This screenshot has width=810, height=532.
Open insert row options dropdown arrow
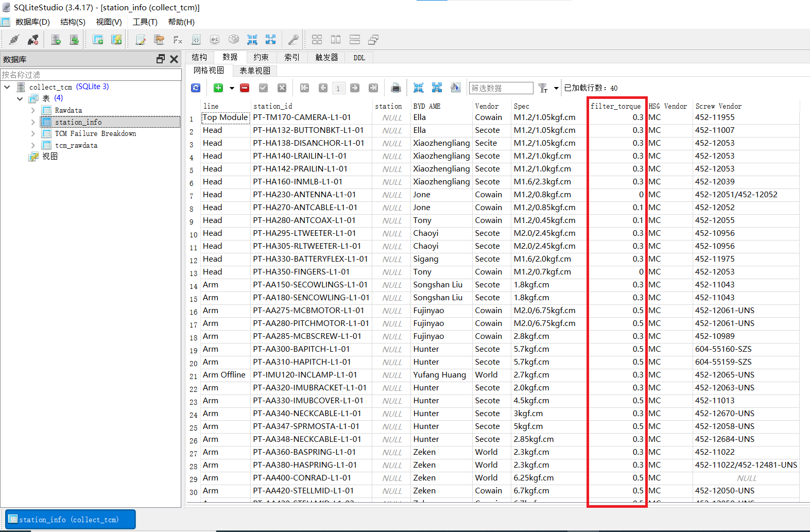point(232,88)
